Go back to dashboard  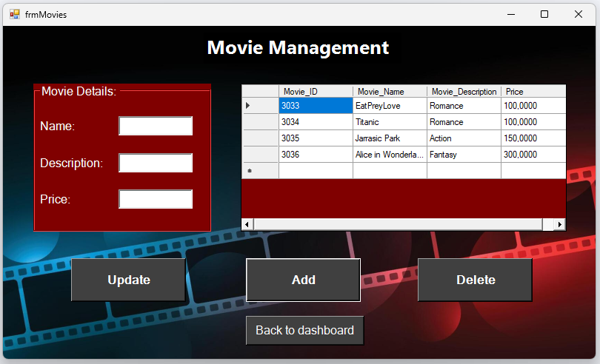coord(304,331)
